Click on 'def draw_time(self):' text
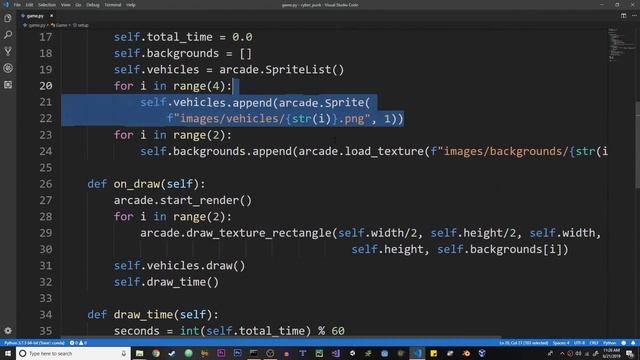Viewport: 640px width, 360px height. pyautogui.click(x=153, y=315)
